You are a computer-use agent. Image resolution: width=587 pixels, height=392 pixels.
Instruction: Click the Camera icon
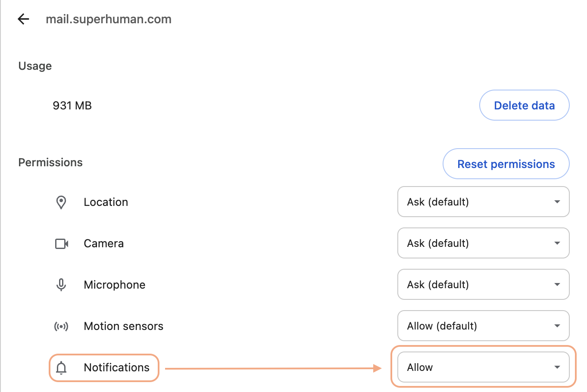[62, 244]
